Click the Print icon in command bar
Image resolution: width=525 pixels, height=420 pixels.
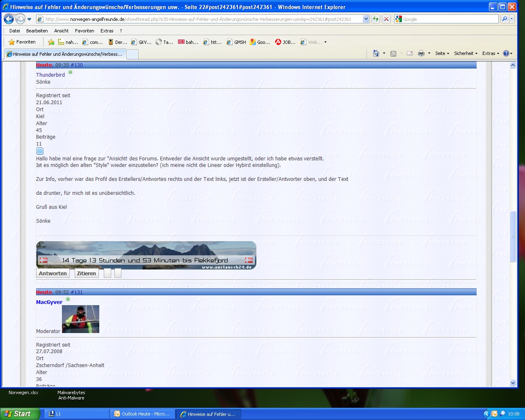tap(421, 53)
